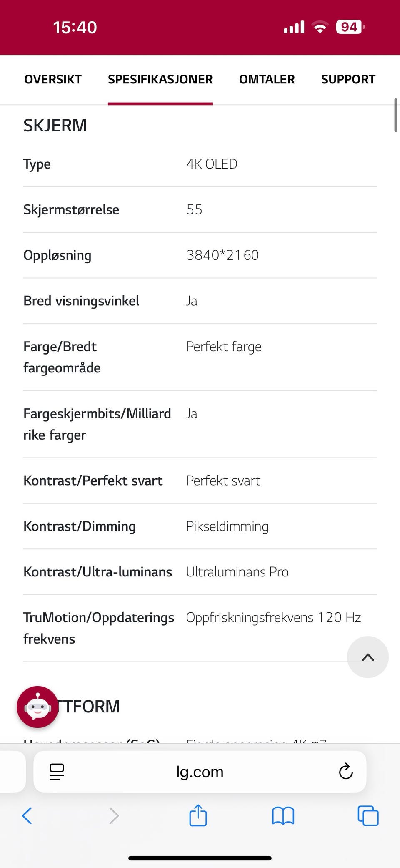The height and width of the screenshot is (868, 400).
Task: Go to the SUPPORT tab
Action: (348, 79)
